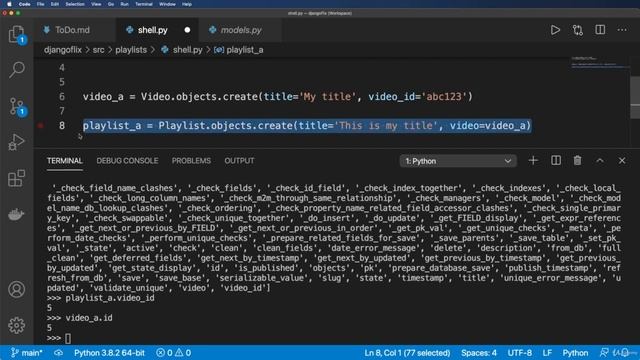Open the PROBLEMS panel tab
The height and width of the screenshot is (360, 640).
click(x=191, y=161)
